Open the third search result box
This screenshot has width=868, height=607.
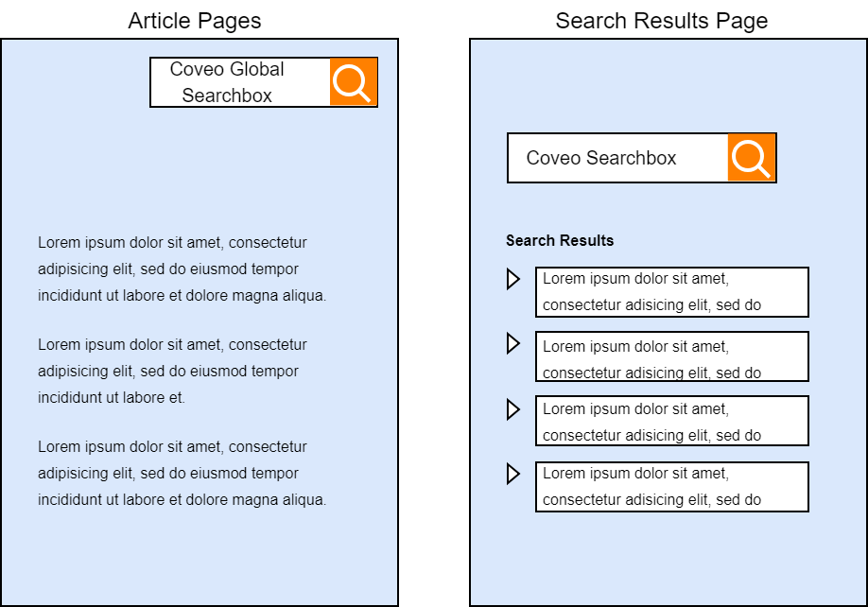672,421
